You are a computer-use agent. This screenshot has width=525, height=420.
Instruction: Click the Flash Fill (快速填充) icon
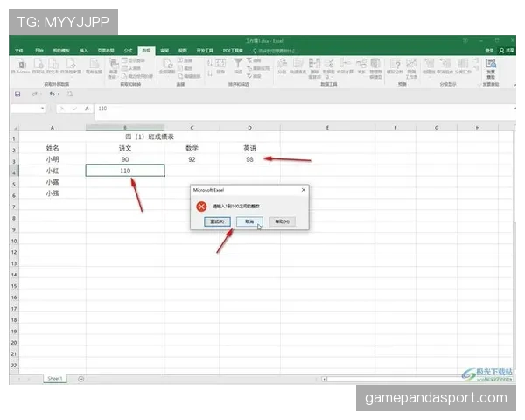tap(297, 66)
